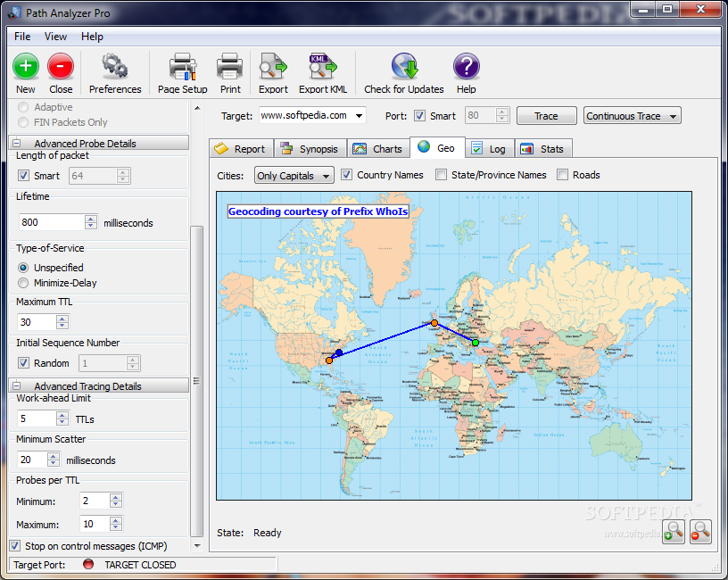
Task: Open the File menu
Action: click(22, 37)
